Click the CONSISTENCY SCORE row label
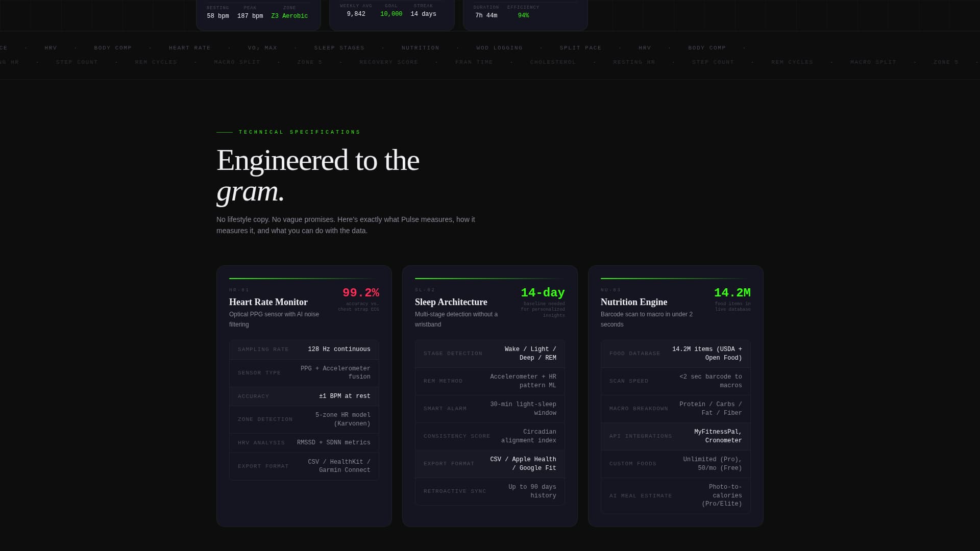The width and height of the screenshot is (980, 551). [457, 436]
